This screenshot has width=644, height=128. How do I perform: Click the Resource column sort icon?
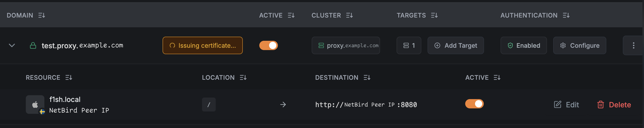pyautogui.click(x=69, y=77)
